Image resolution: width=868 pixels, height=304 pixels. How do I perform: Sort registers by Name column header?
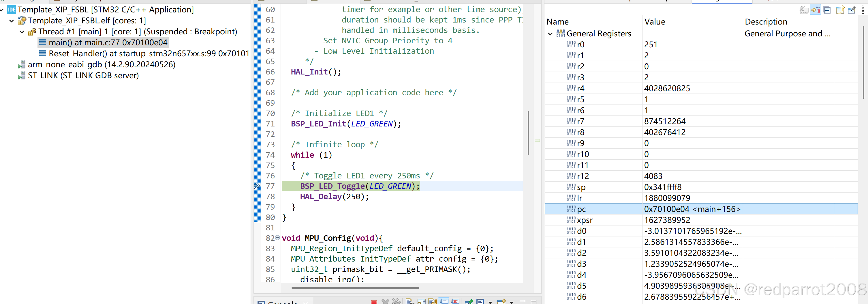point(558,22)
